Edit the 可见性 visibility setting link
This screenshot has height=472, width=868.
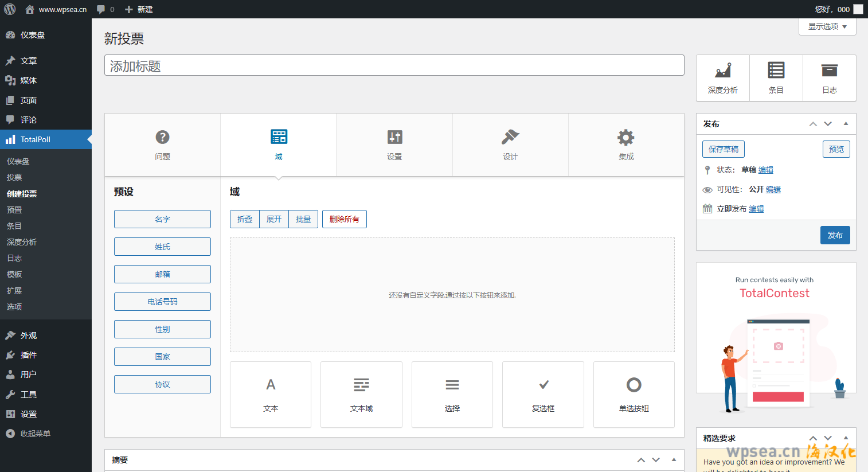tap(773, 189)
